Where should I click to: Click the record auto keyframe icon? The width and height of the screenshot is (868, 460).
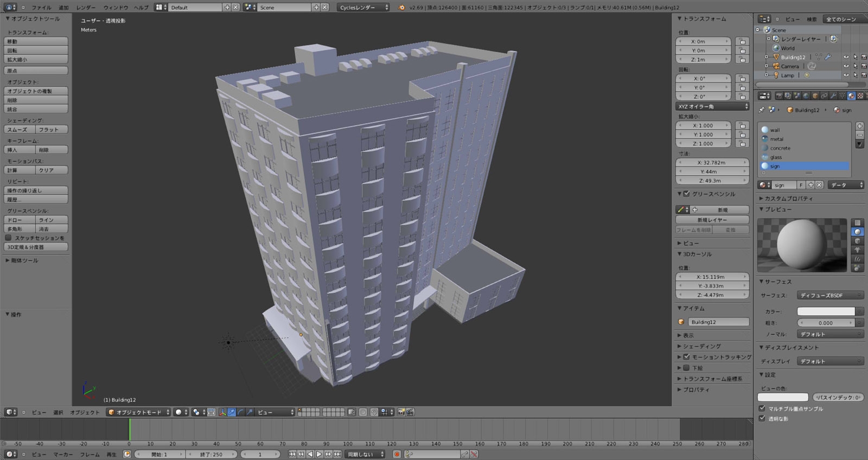pyautogui.click(x=397, y=454)
